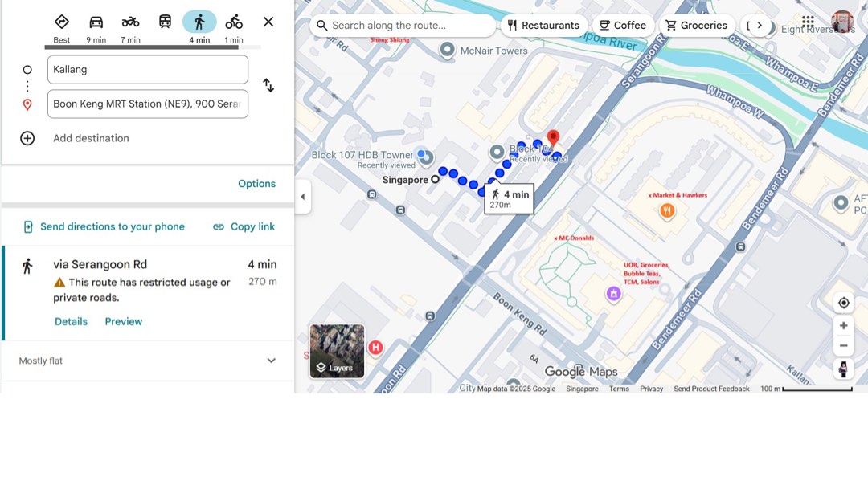The image size is (868, 493).
Task: Switch to Driving mode showing 9 min
Action: click(96, 28)
